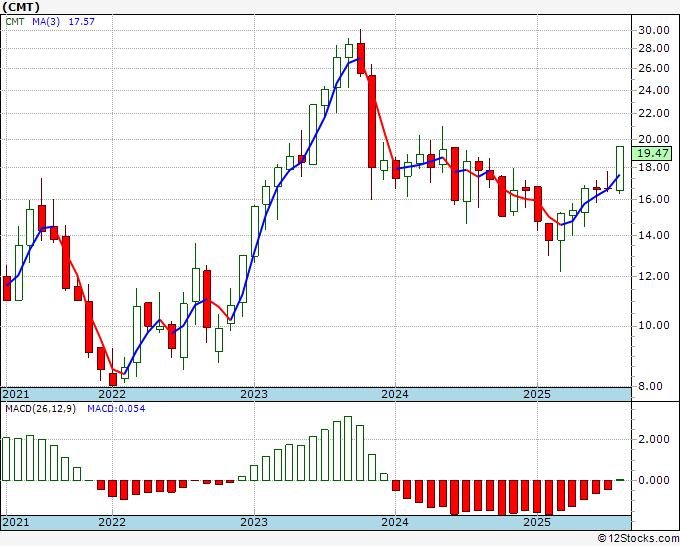Click 2021 on the price chart timeline
The width and height of the screenshot is (680, 546).
click(16, 394)
